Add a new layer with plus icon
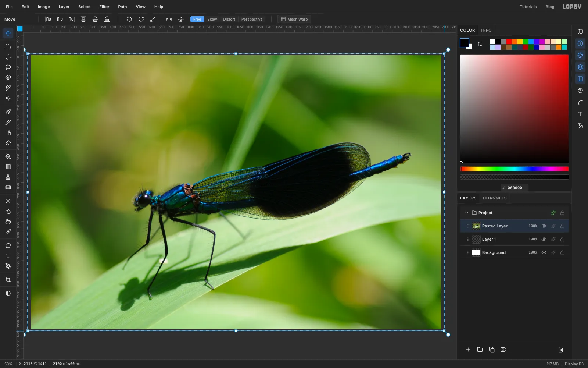The width and height of the screenshot is (588, 368). coord(468,350)
